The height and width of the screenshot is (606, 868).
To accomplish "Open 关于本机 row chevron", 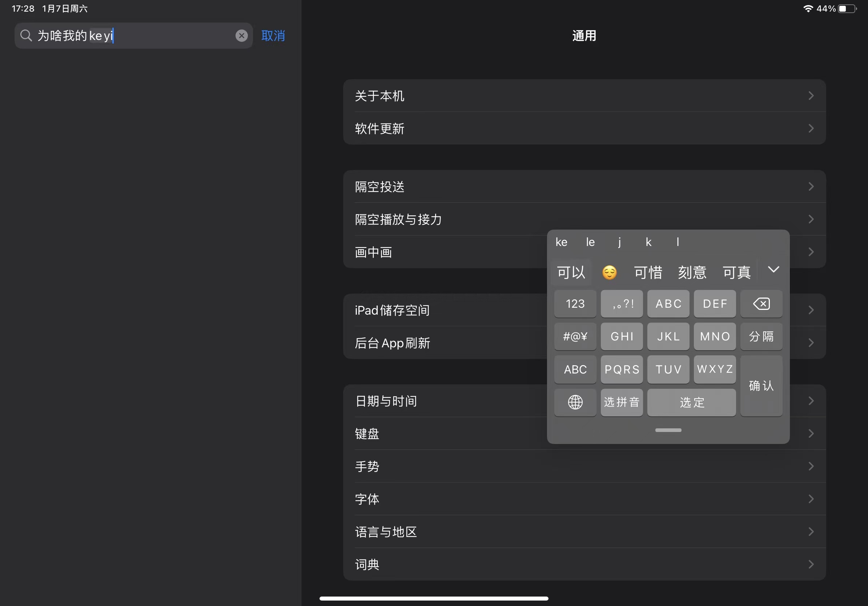I will (811, 96).
